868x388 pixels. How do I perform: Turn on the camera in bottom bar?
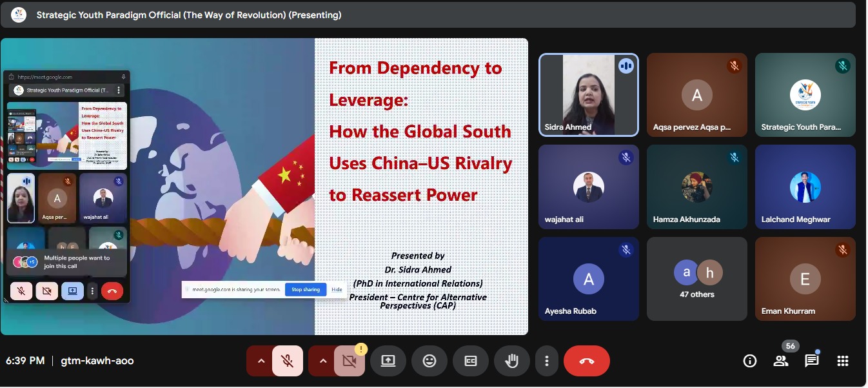tap(350, 361)
